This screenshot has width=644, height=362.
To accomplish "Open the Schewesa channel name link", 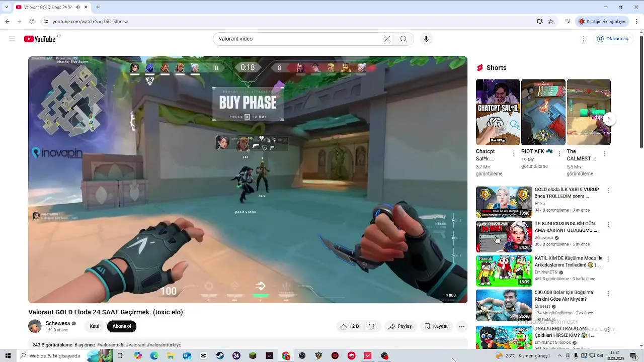I will [x=58, y=323].
